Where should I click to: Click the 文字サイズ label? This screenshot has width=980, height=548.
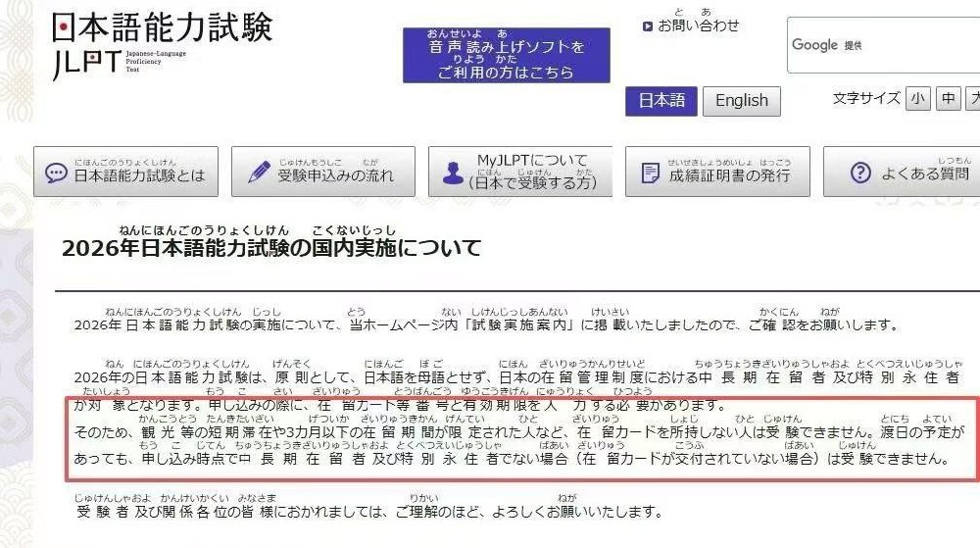pos(866,99)
